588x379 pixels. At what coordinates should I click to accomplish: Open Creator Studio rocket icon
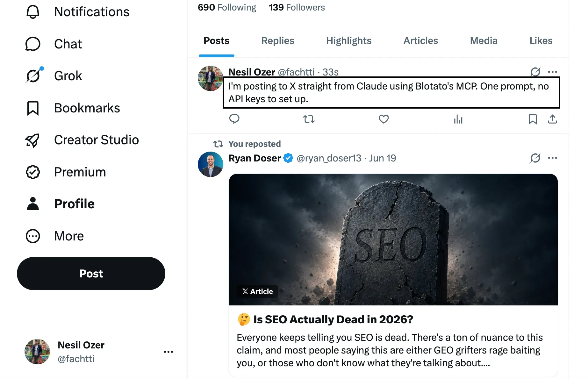click(x=33, y=140)
